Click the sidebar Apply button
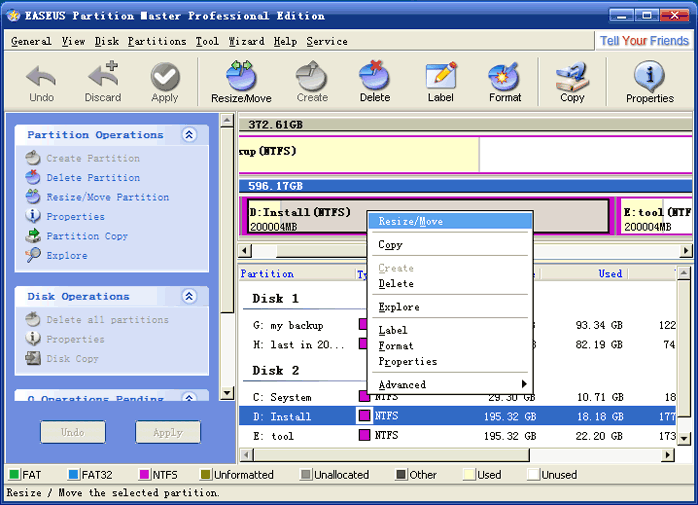The height and width of the screenshot is (505, 698). click(x=168, y=432)
